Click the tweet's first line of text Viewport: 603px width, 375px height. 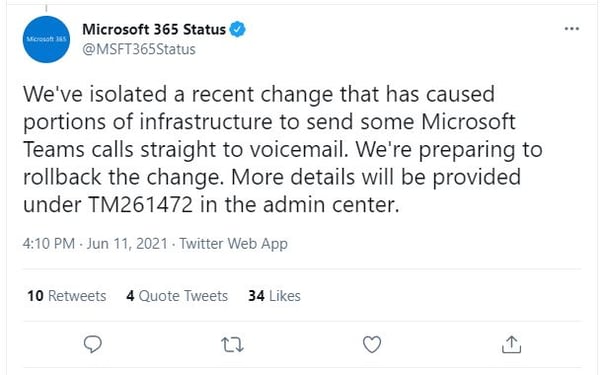click(x=259, y=95)
